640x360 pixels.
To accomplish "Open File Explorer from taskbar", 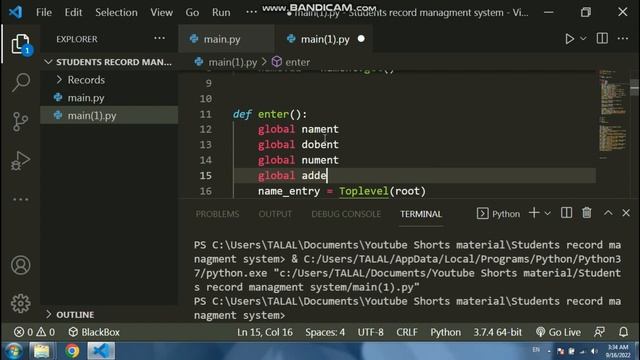I will click(42, 351).
